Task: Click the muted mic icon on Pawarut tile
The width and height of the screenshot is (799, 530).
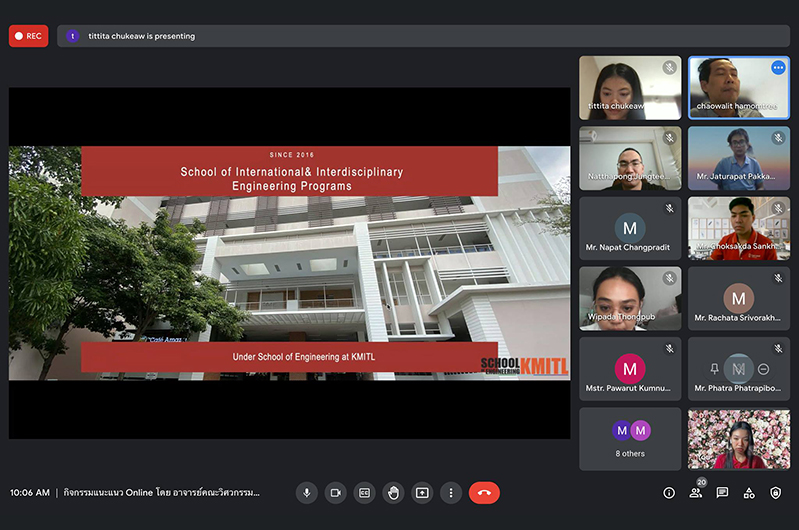Action: [x=670, y=349]
